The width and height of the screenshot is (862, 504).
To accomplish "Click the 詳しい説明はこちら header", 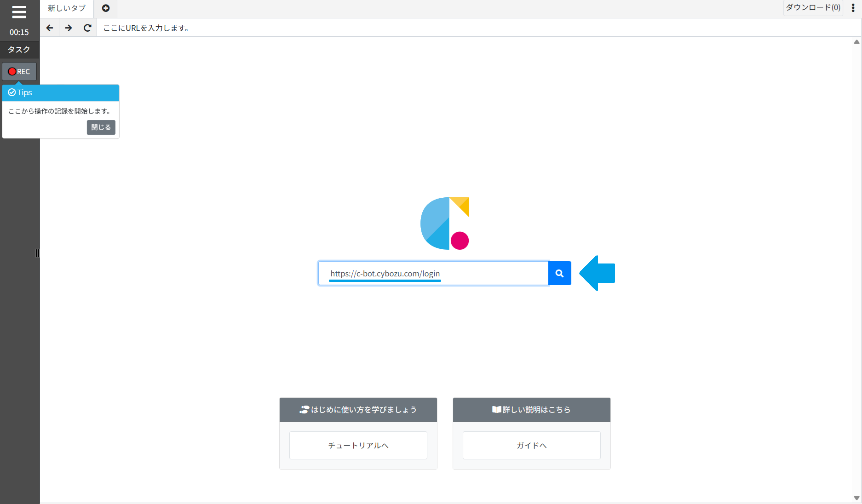I will click(532, 410).
